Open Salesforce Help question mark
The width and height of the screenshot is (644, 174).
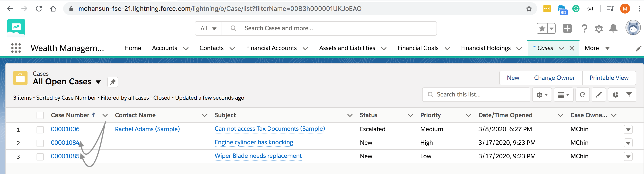584,28
